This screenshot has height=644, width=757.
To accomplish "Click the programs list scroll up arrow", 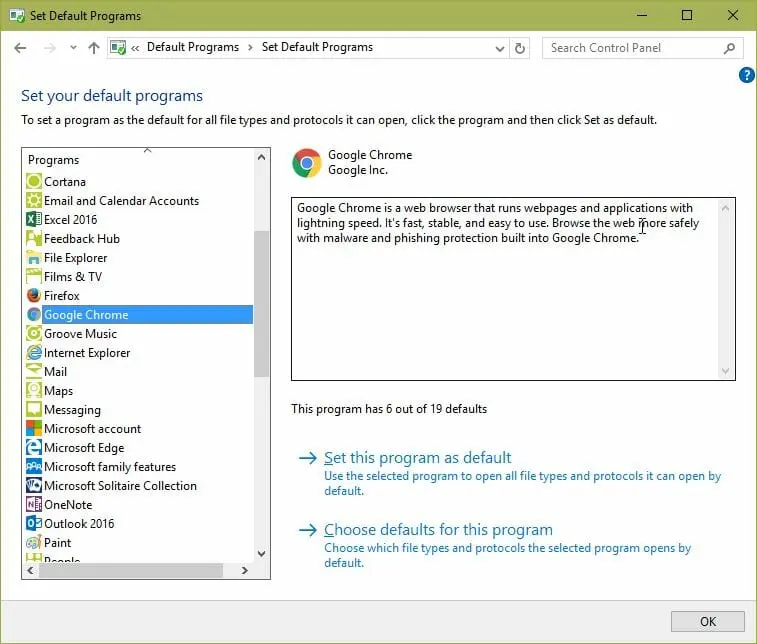I will point(261,157).
